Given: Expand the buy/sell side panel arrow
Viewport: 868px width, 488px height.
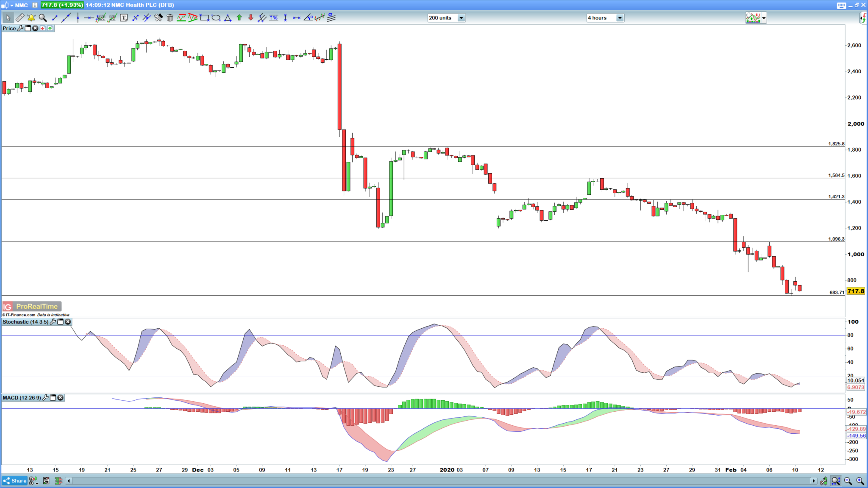Looking at the screenshot, I should click(863, 18).
